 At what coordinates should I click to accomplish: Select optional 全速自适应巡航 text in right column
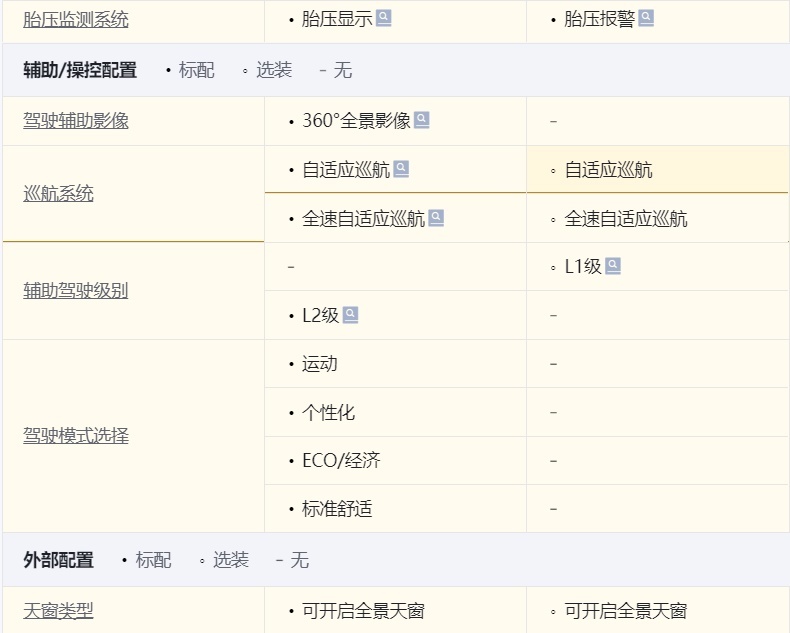point(626,219)
